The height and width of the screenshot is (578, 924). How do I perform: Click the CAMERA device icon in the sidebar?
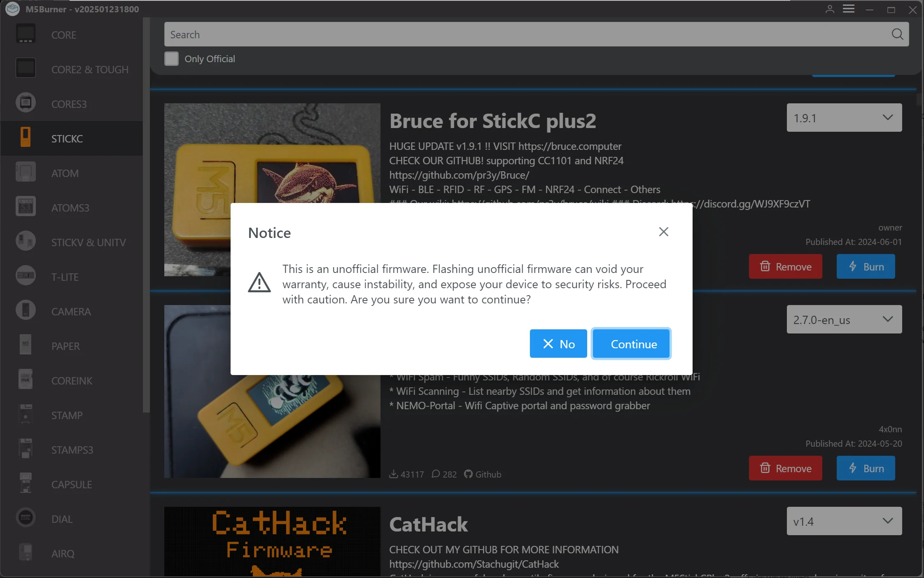point(26,310)
